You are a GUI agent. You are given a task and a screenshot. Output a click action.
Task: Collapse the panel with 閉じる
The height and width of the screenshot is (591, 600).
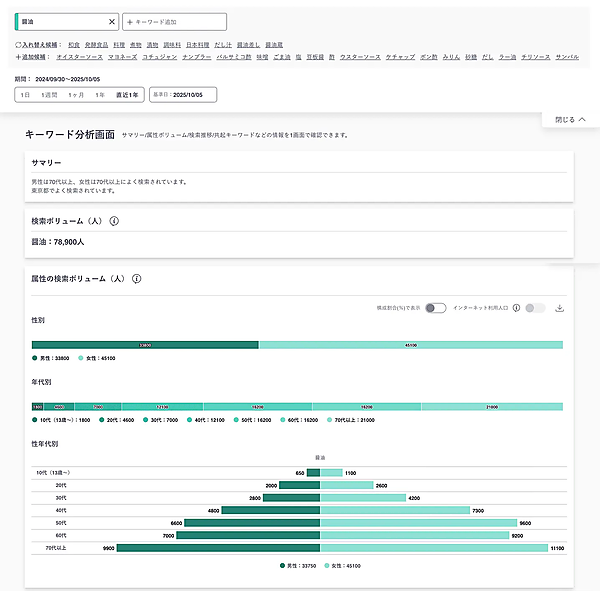[568, 119]
